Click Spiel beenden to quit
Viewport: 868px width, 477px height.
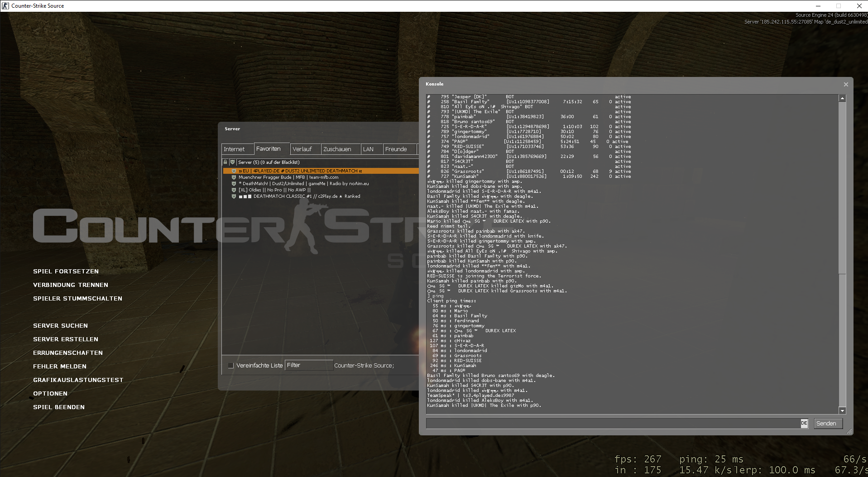pos(59,407)
